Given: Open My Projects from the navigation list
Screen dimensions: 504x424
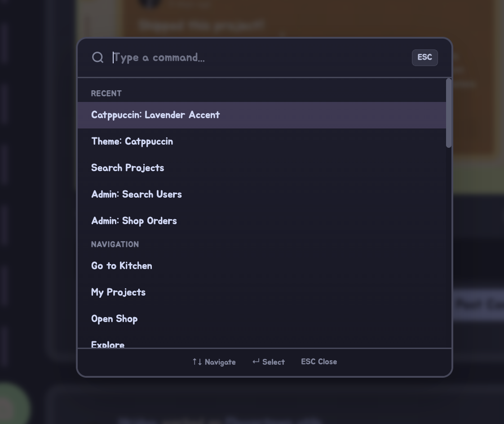Looking at the screenshot, I should click(x=119, y=292).
